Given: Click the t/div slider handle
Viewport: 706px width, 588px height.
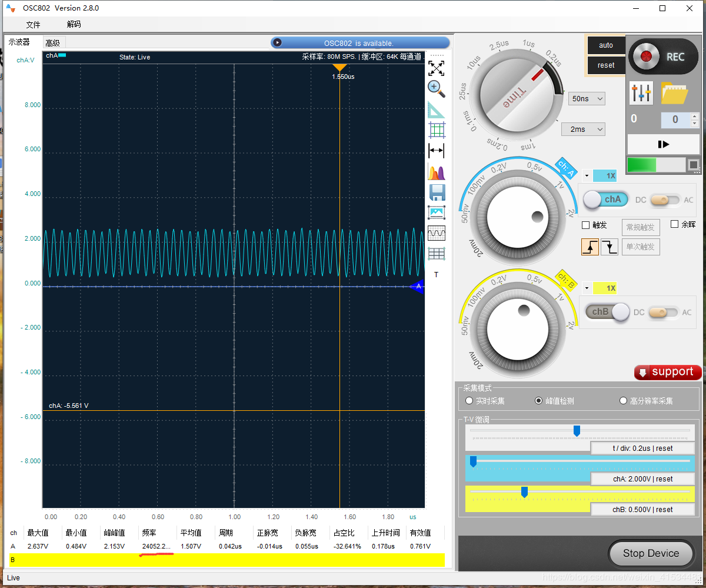Looking at the screenshot, I should coord(577,431).
